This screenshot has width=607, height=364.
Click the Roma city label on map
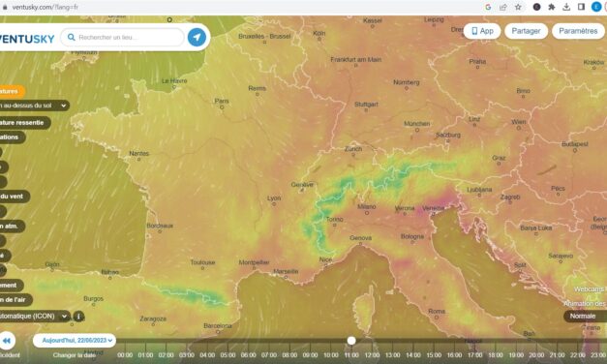[437, 311]
